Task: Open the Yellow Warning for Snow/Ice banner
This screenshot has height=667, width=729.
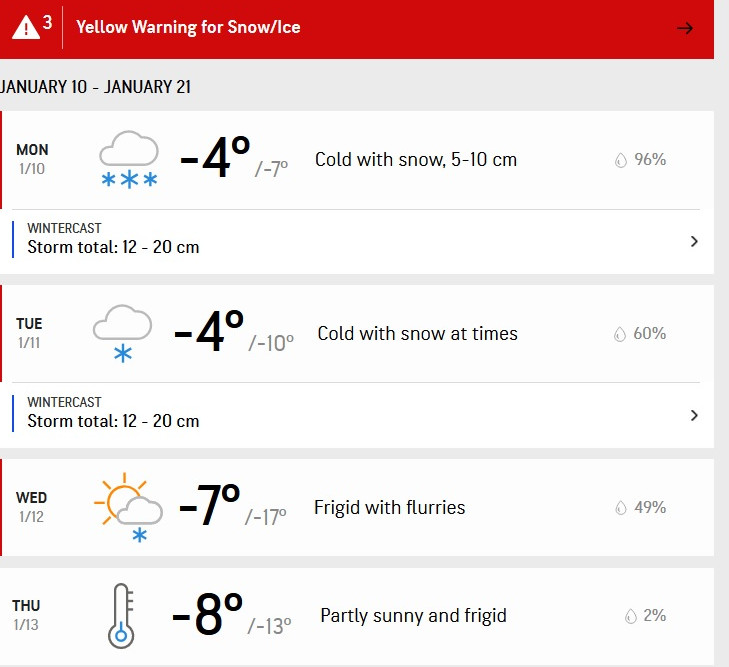Action: tap(188, 27)
